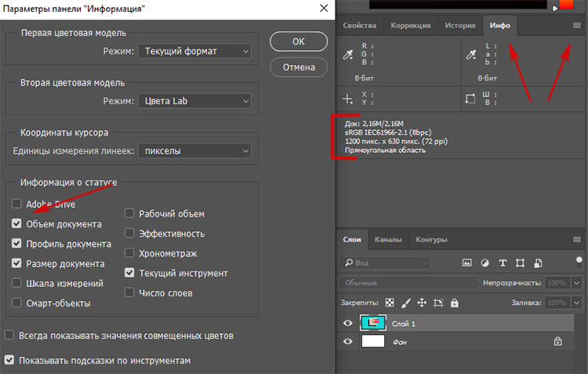Click the Док: 2,16M/2,16M status text
Image resolution: width=588 pixels, height=374 pixels.
point(374,123)
